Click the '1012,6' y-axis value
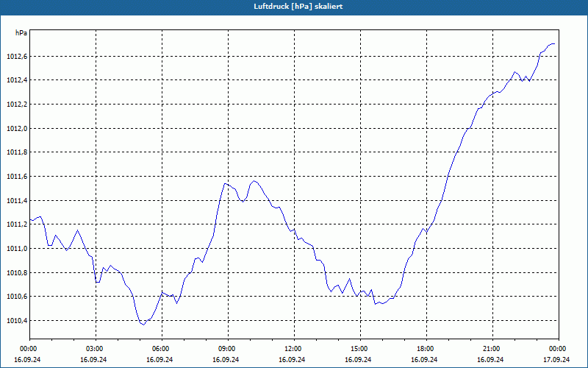 [x=17, y=57]
